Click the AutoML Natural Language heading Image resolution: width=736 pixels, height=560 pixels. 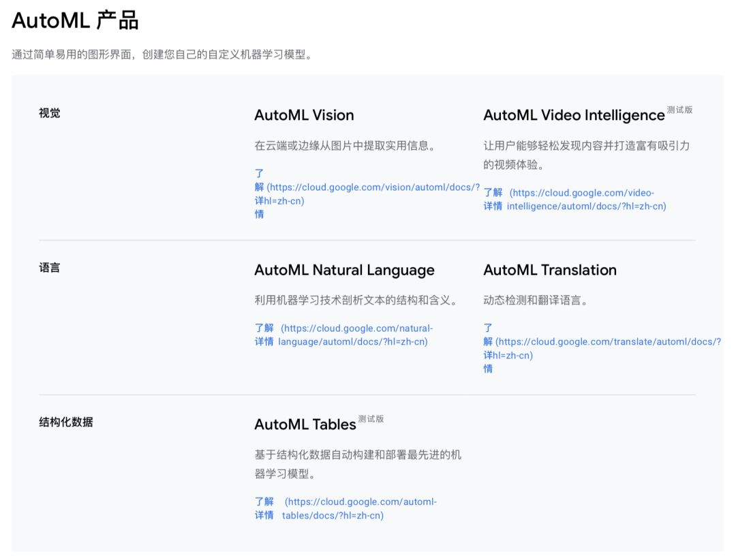[345, 270]
